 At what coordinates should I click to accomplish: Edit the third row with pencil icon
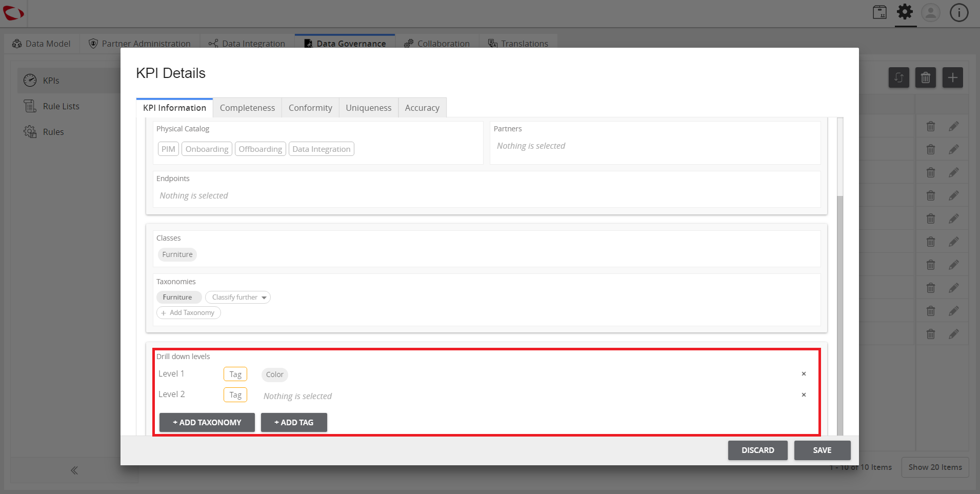tap(954, 172)
